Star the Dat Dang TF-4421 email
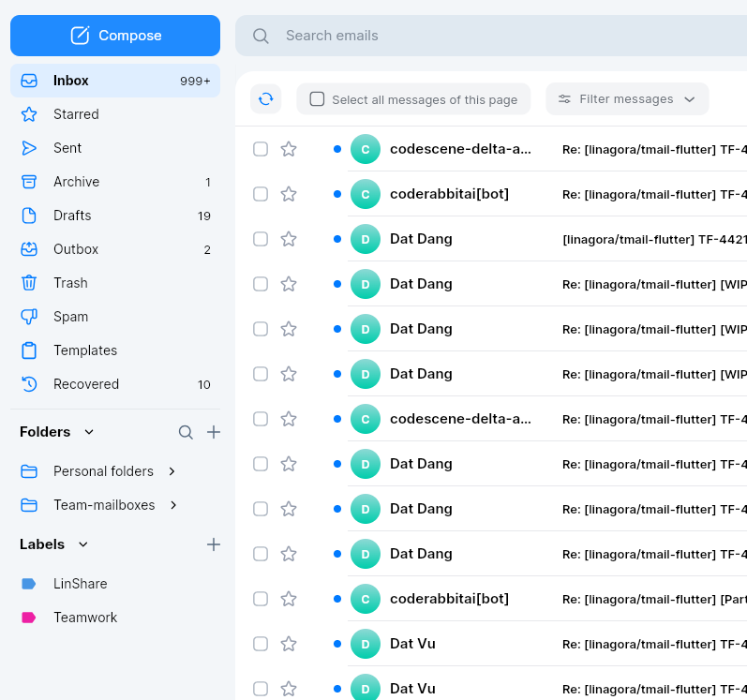 [289, 239]
